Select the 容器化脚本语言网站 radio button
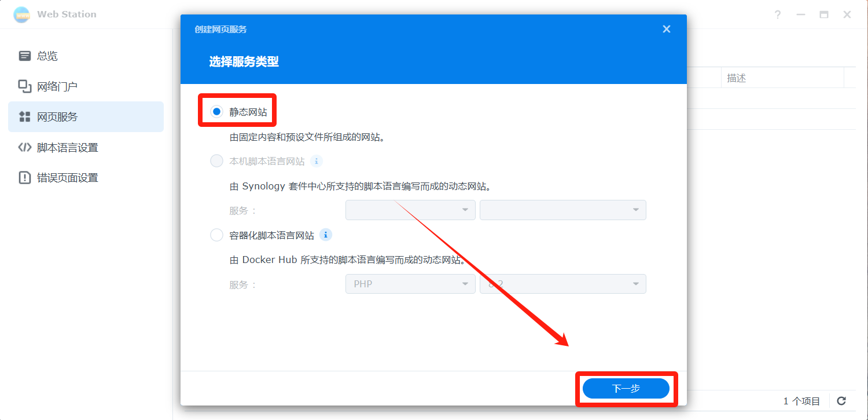Screen dimensions: 868x420 coord(216,235)
